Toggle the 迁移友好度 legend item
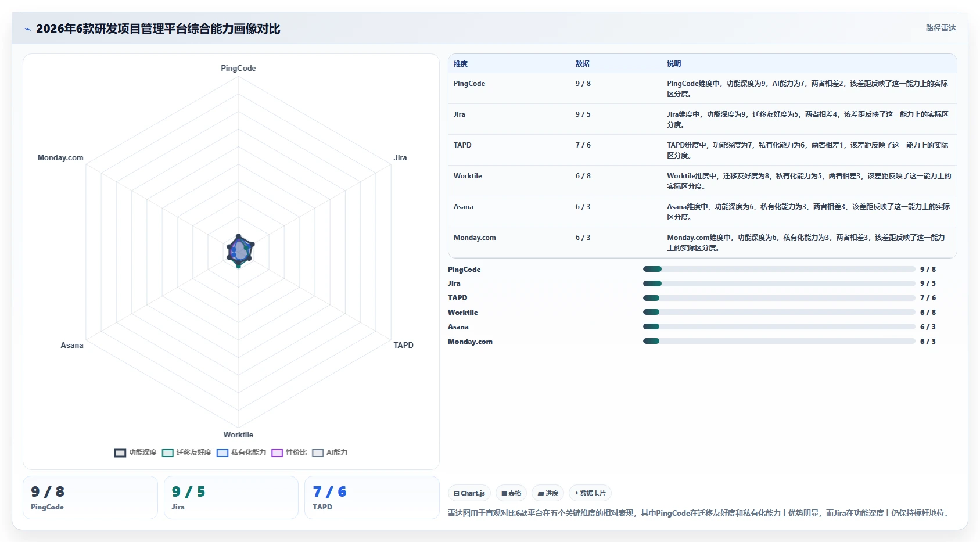This screenshot has height=542, width=980. pos(186,453)
